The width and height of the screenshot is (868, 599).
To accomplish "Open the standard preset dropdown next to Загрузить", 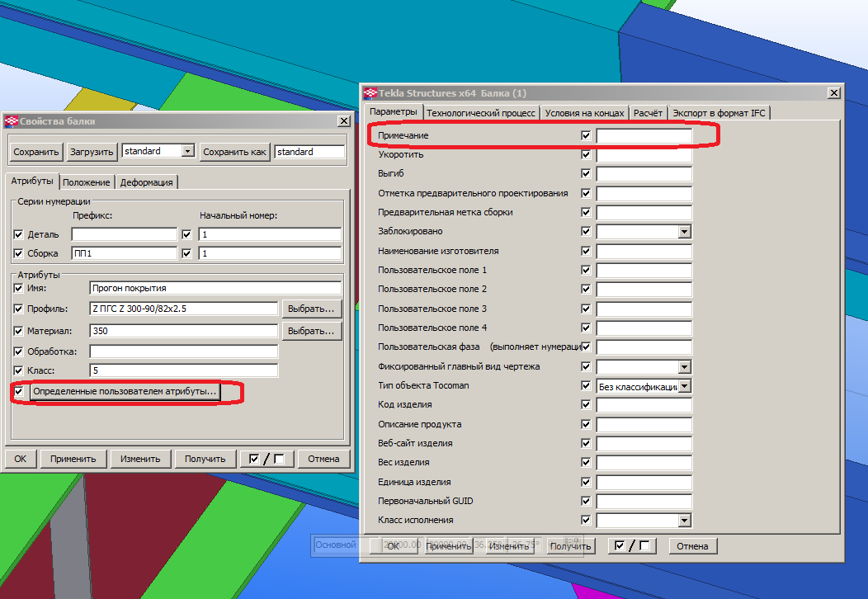I will pyautogui.click(x=188, y=152).
